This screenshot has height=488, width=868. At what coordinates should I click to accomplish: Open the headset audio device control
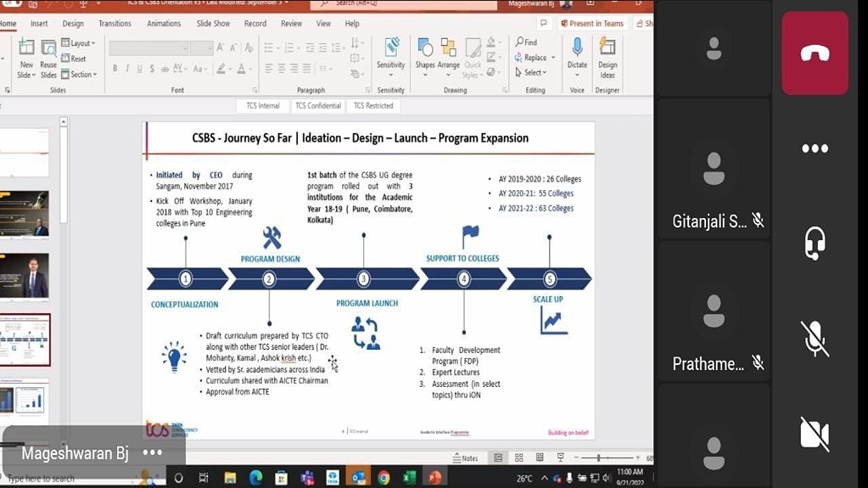click(815, 244)
